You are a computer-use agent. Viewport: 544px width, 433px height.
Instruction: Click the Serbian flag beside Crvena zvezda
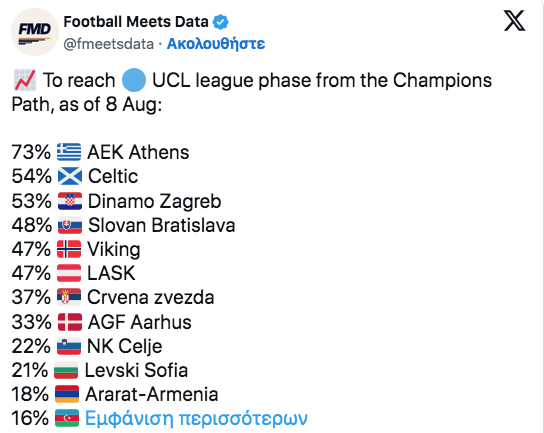pos(69,297)
